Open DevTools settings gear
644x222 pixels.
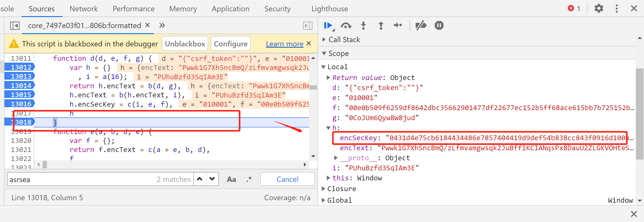click(x=599, y=9)
